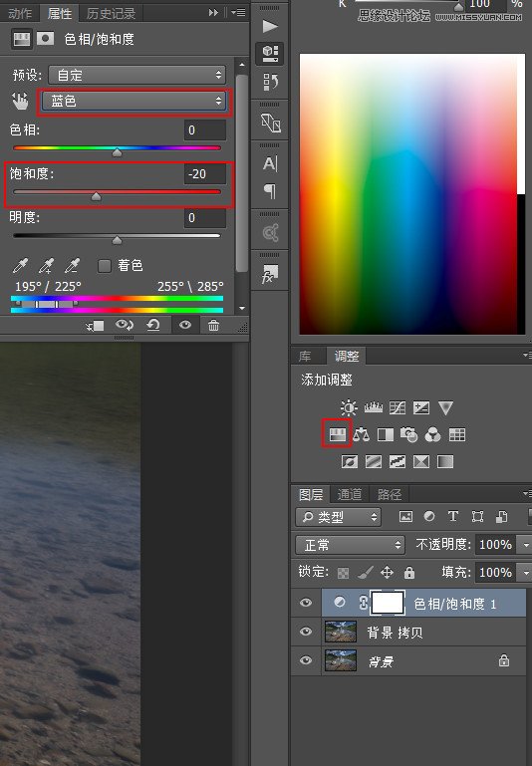The height and width of the screenshot is (766, 532).
Task: Click the 明度 lightness slider handle
Action: pyautogui.click(x=118, y=240)
